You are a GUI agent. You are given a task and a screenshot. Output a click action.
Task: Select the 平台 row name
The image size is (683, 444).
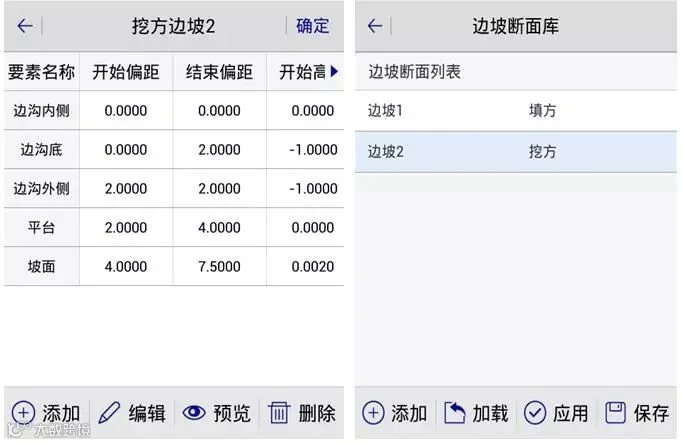click(x=41, y=227)
